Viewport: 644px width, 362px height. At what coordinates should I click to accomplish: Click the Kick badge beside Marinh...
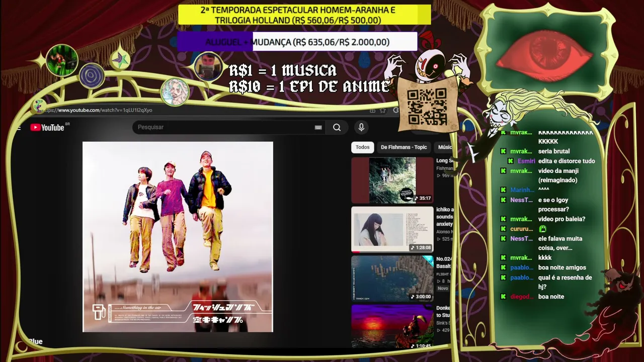click(x=503, y=190)
